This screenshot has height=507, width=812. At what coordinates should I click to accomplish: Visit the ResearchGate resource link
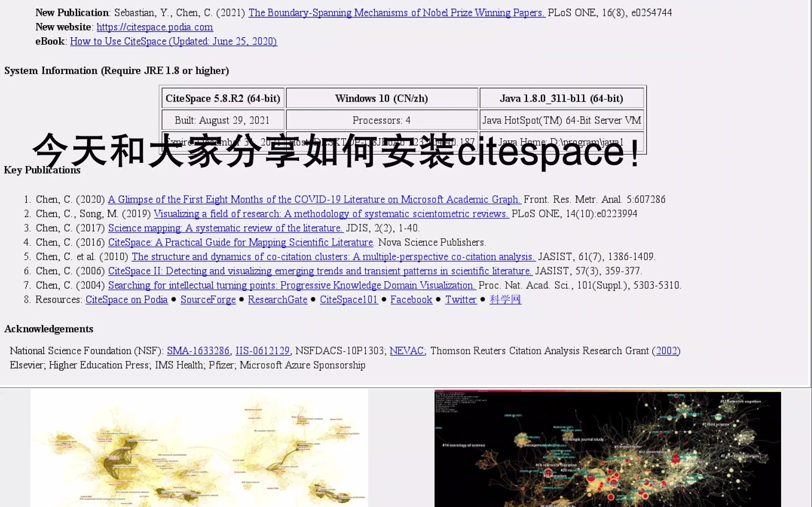278,299
